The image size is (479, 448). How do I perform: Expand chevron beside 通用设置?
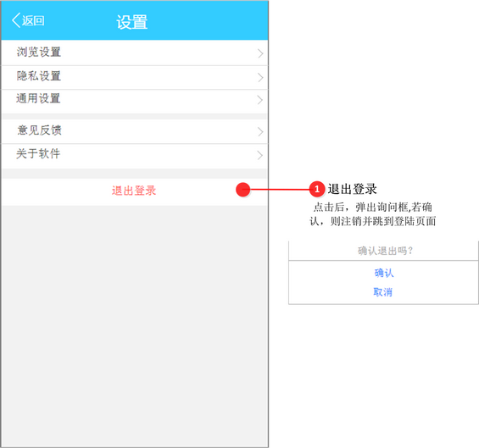[x=260, y=100]
